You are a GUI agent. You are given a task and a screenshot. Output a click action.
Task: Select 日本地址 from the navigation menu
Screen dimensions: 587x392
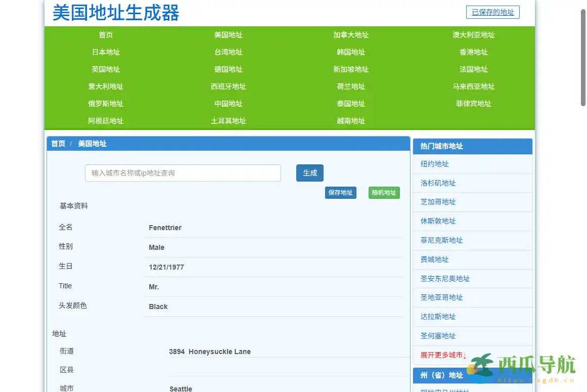(x=106, y=52)
